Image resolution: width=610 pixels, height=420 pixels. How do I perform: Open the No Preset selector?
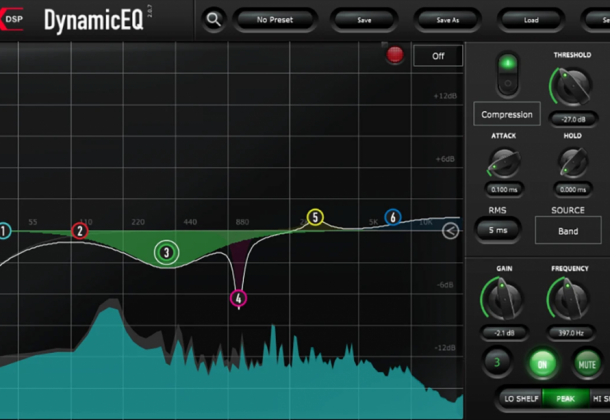[275, 19]
